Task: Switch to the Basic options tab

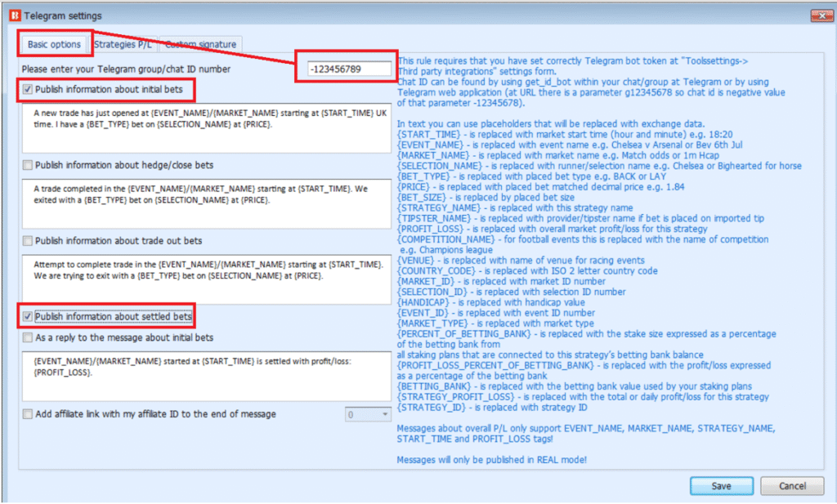Action: [54, 44]
